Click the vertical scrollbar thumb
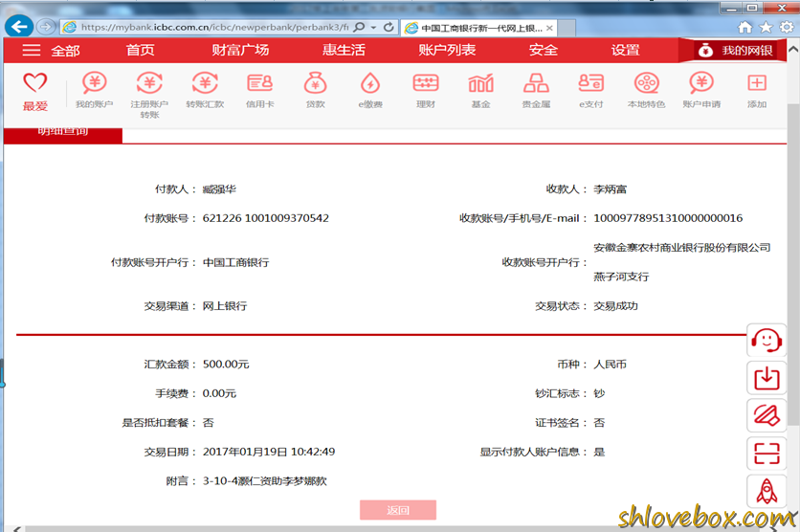 [793, 265]
